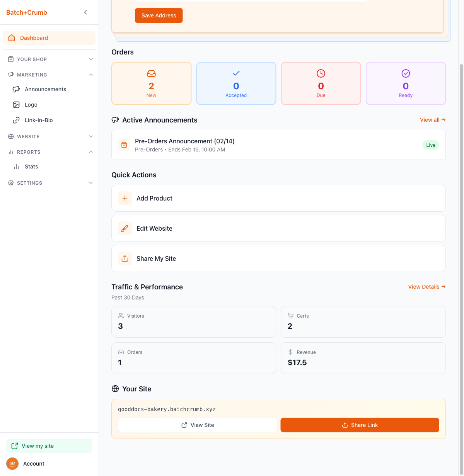Follow the View all announcements link

432,120
